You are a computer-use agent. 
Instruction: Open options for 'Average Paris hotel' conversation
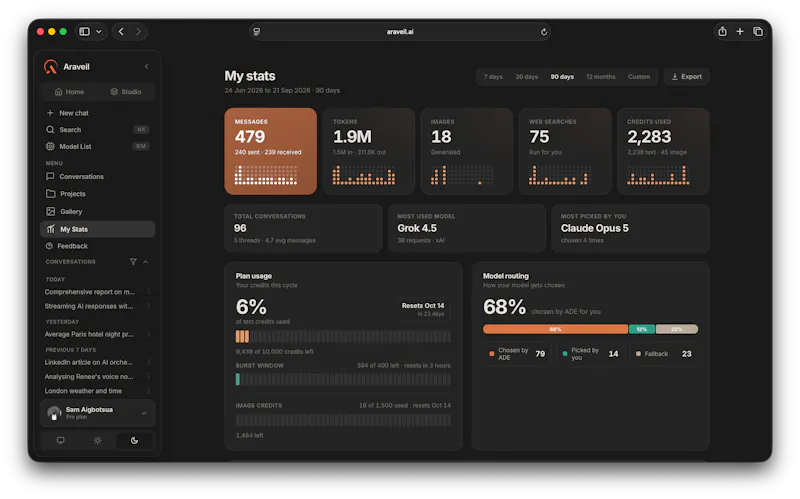click(148, 334)
